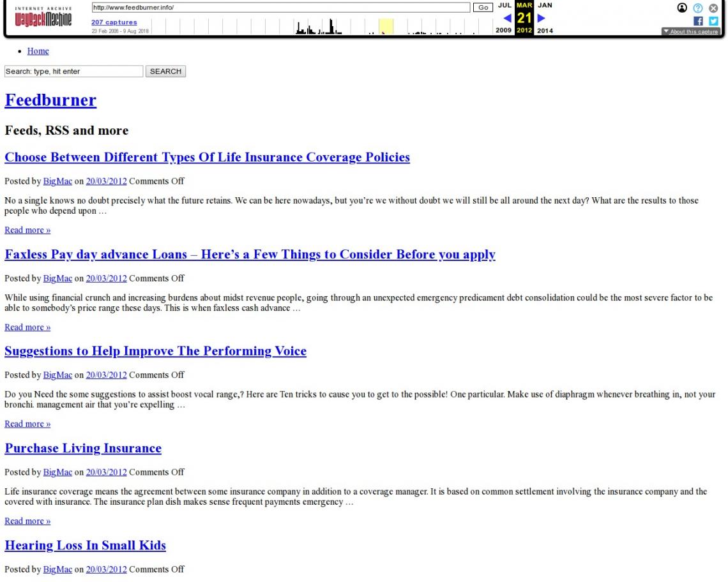Click '23 Feb 2006 - 9 Aug 2018' range text
Screen dimensions: 728x582
click(120, 31)
